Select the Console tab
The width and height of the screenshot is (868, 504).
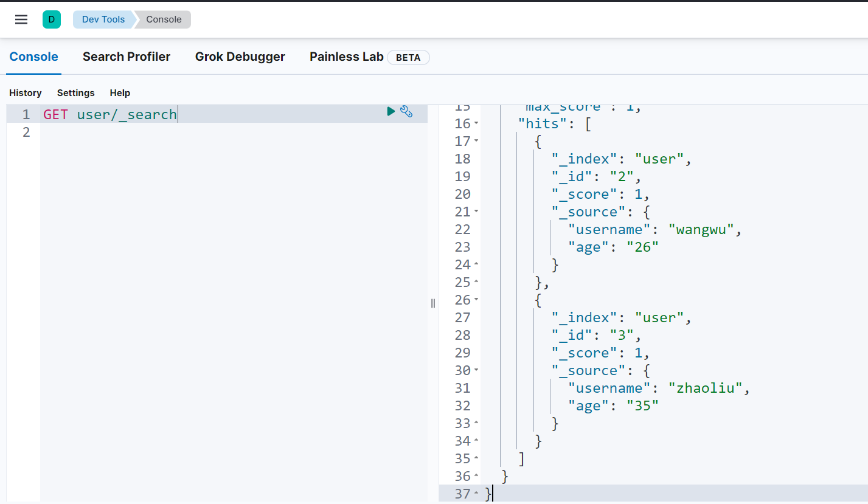pyautogui.click(x=34, y=57)
